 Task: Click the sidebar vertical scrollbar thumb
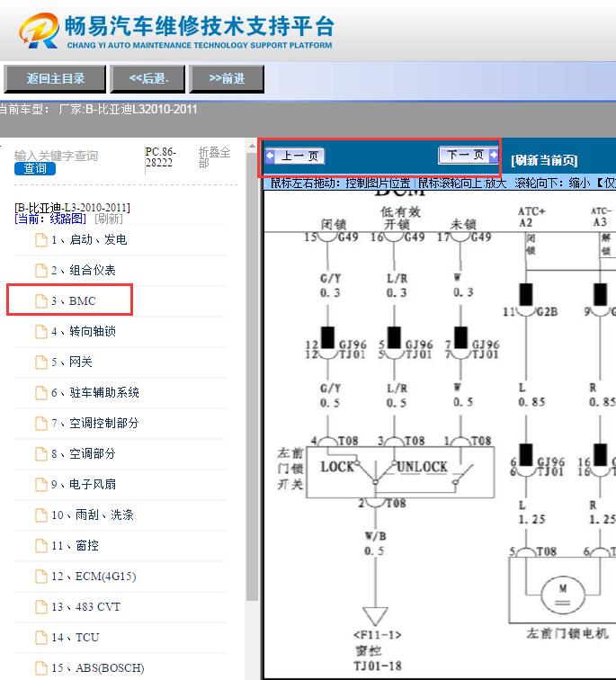pyautogui.click(x=253, y=376)
